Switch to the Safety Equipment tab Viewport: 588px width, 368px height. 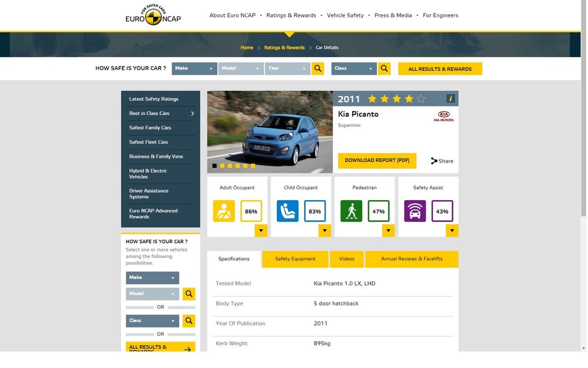coord(295,259)
